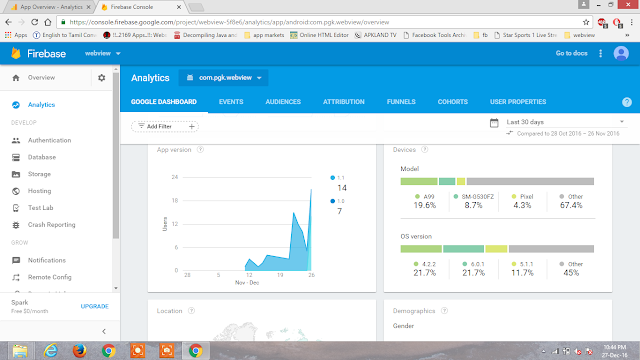The height and width of the screenshot is (360, 640).
Task: Expand the webview project dropdown
Action: pyautogui.click(x=102, y=53)
